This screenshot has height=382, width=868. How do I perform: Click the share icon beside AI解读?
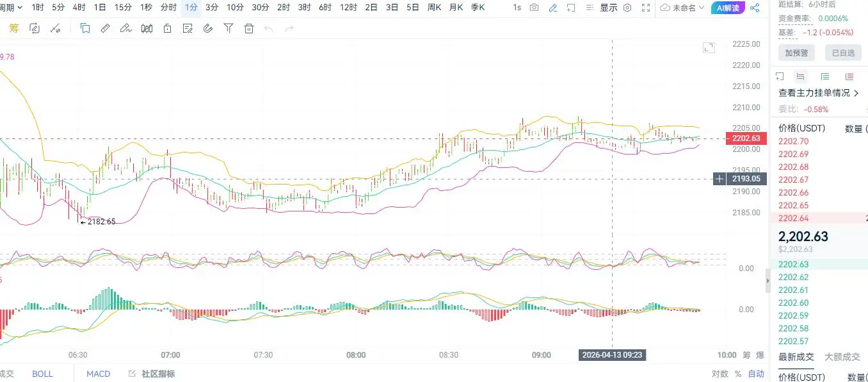[755, 8]
